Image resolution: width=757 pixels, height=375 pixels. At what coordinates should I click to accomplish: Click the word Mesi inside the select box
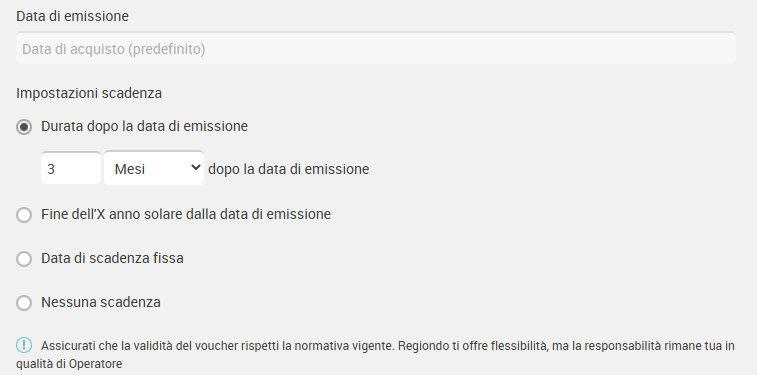click(129, 169)
